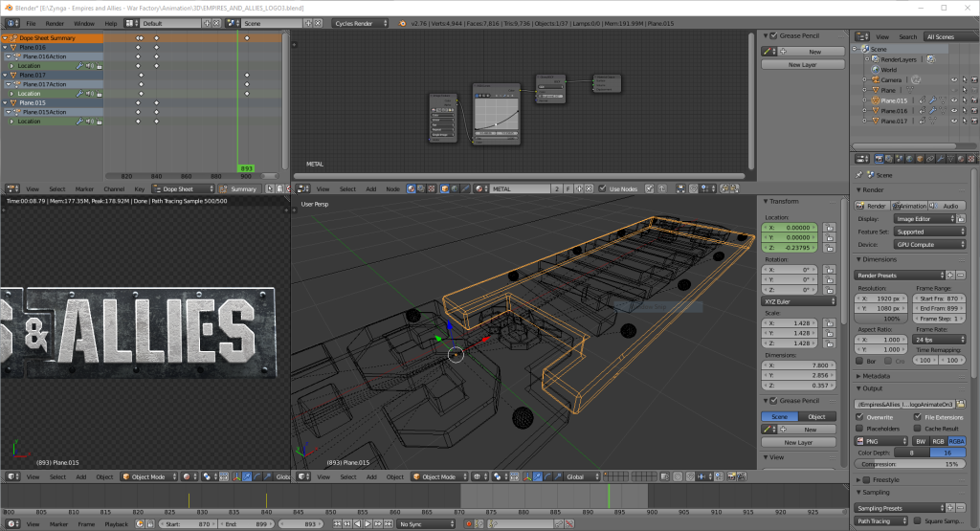Open Scene properties tab icon
This screenshot has height=531, width=980.
pyautogui.click(x=900, y=159)
